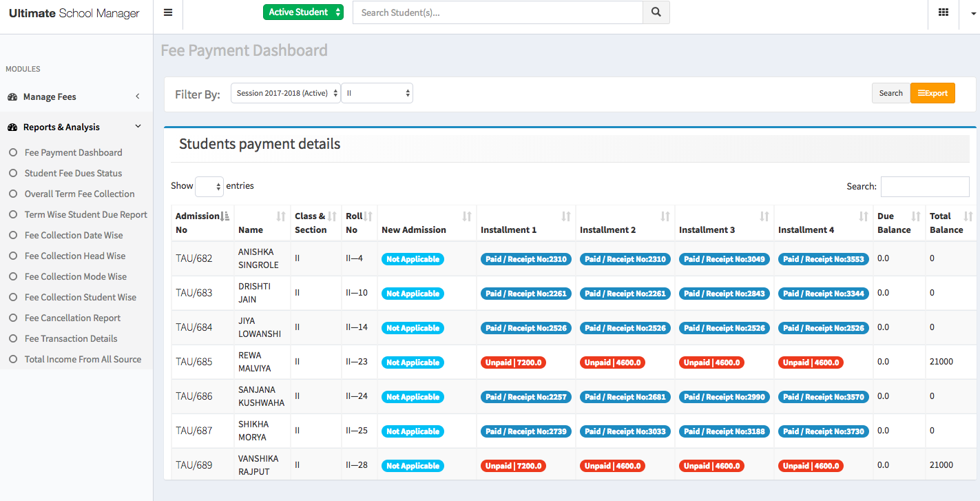Viewport: 980px width, 501px height.
Task: Click roll number II—23 cell
Action: point(357,362)
